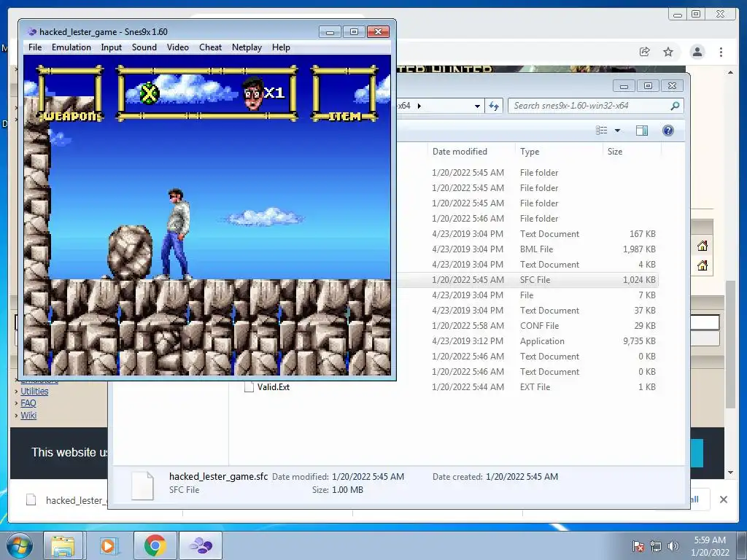Click the upper house icon on the webpage
The image size is (747, 560).
pyautogui.click(x=703, y=246)
